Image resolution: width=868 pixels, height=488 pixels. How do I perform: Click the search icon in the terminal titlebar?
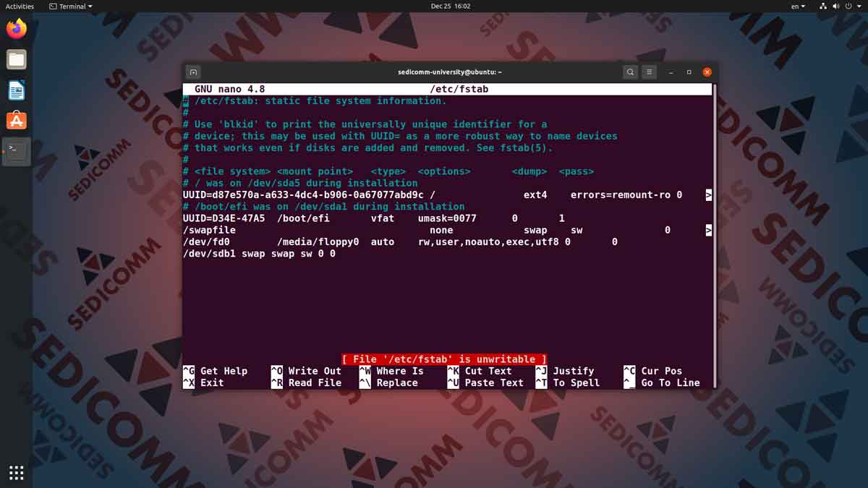click(630, 72)
